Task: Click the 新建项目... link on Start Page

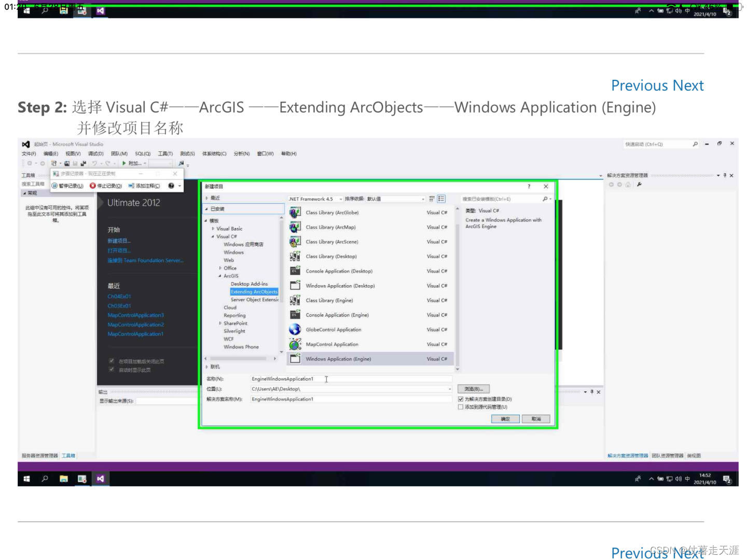Action: click(119, 241)
